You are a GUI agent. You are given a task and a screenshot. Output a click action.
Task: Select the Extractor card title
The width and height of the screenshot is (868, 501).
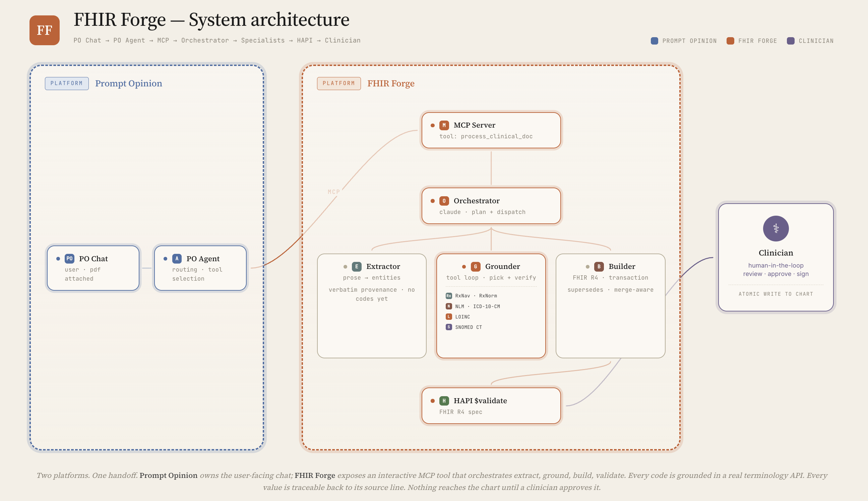click(x=383, y=267)
